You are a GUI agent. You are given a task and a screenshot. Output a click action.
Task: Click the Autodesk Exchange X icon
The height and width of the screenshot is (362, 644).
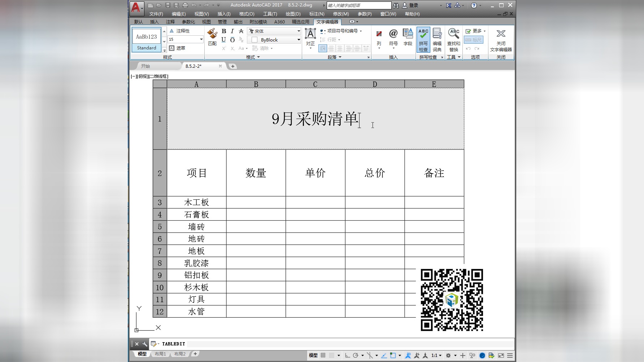click(x=449, y=5)
